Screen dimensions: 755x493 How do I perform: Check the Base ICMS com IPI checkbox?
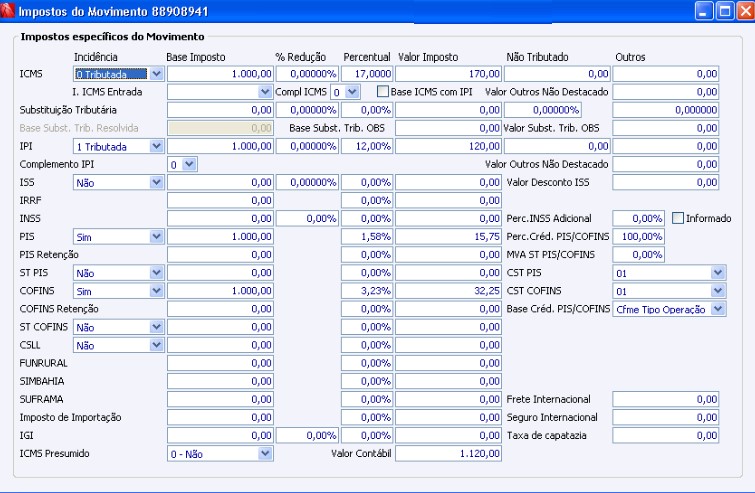tap(383, 91)
